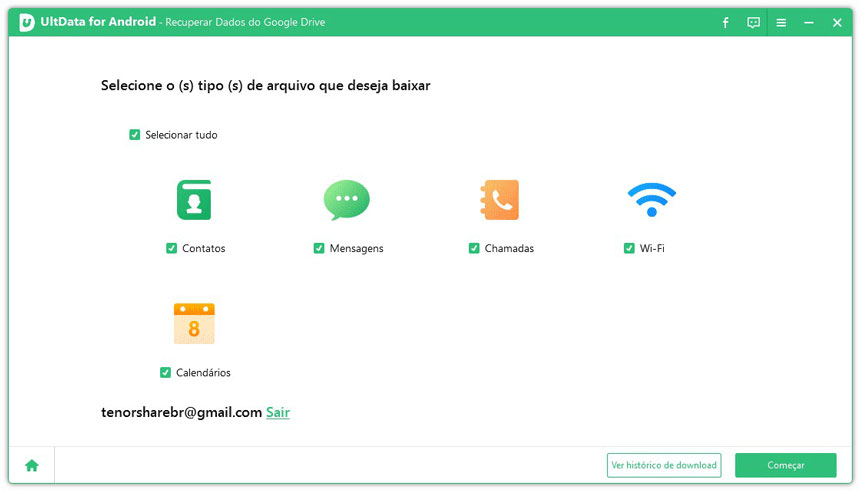Click the UltData logo icon
The image size is (860, 491).
[x=27, y=22]
